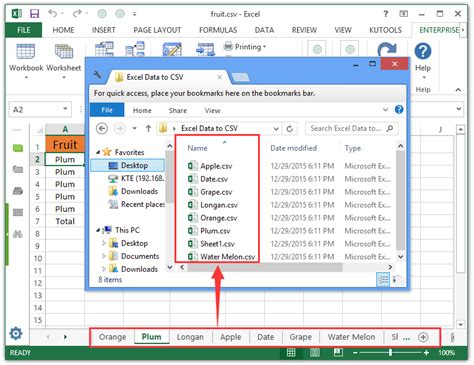This screenshot has width=474, height=365.
Task: Select the Water Melon.csv file
Action: pyautogui.click(x=222, y=257)
